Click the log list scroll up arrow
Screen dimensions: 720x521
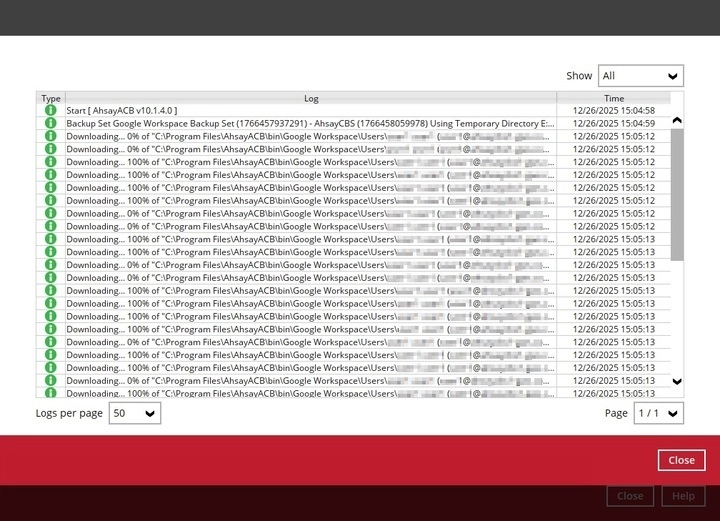click(677, 120)
